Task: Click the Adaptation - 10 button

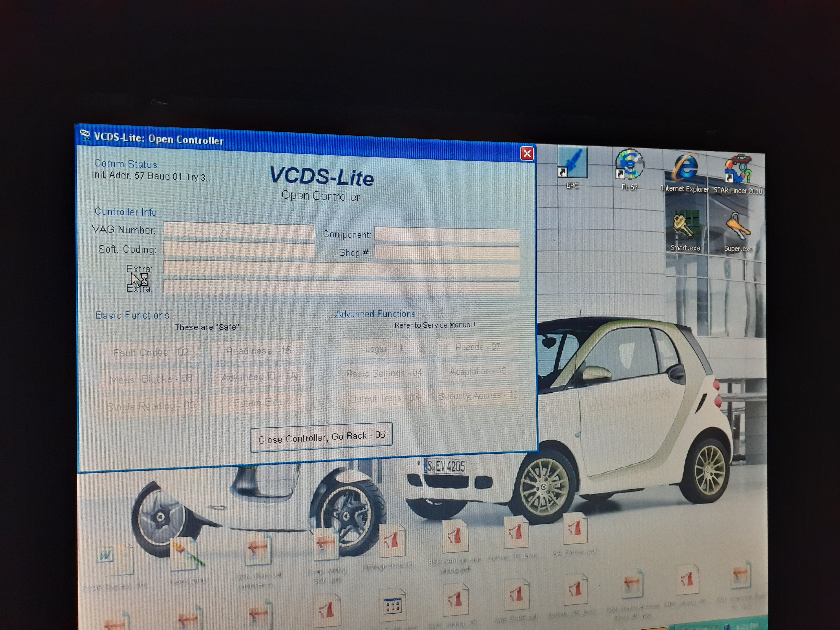Action: 478,371
